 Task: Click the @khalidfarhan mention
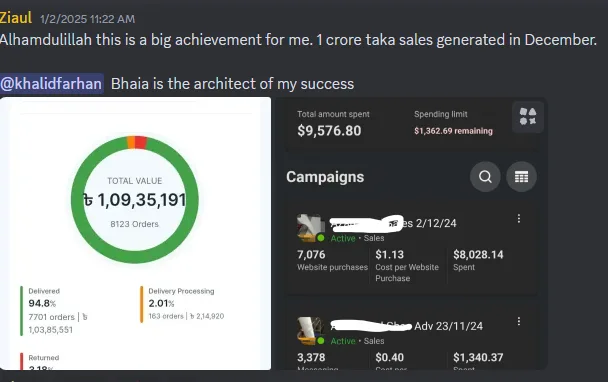coord(52,84)
